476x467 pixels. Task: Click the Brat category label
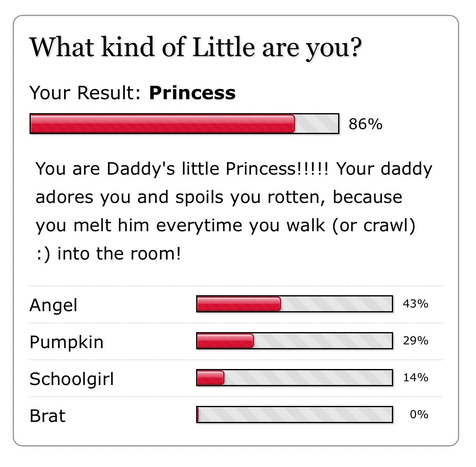point(47,416)
